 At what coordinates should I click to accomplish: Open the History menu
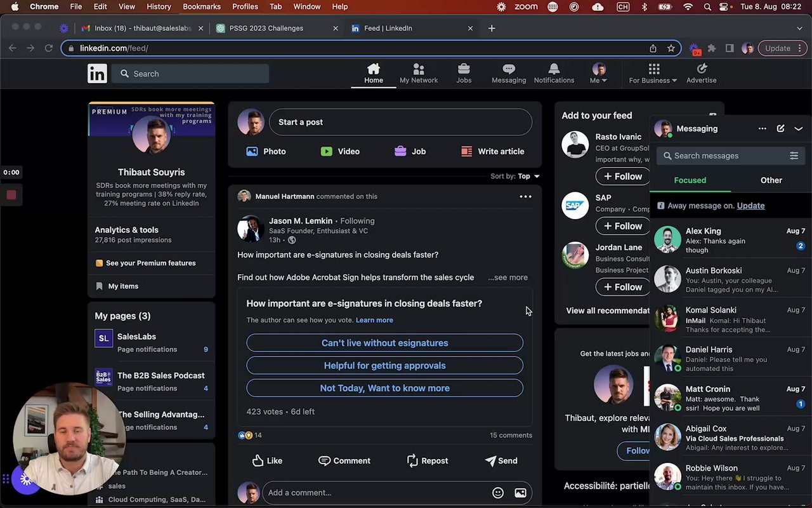tap(159, 6)
